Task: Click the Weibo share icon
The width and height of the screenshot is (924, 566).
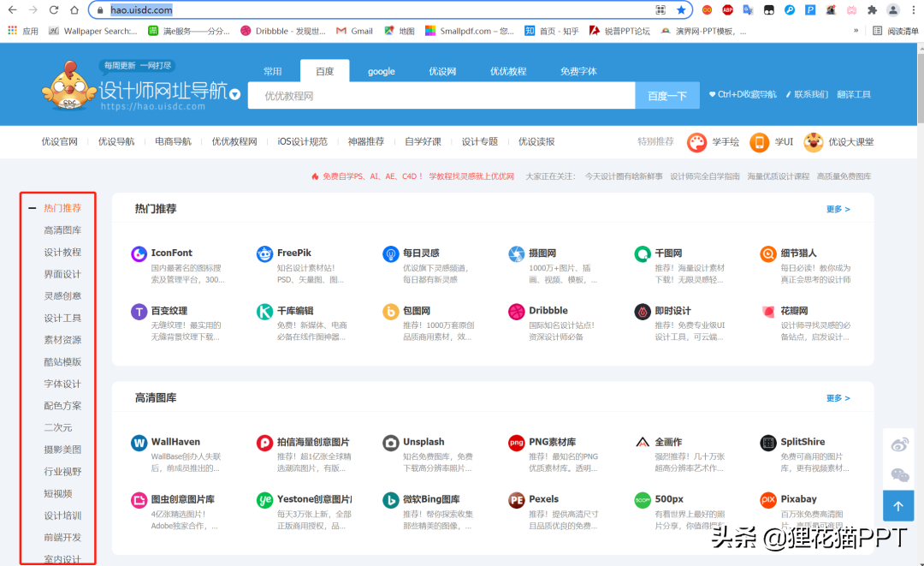Action: tap(899, 445)
